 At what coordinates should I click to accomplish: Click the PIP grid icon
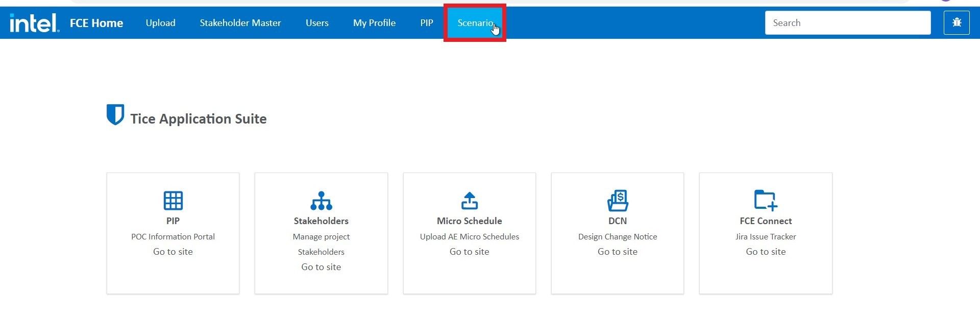[x=173, y=201]
